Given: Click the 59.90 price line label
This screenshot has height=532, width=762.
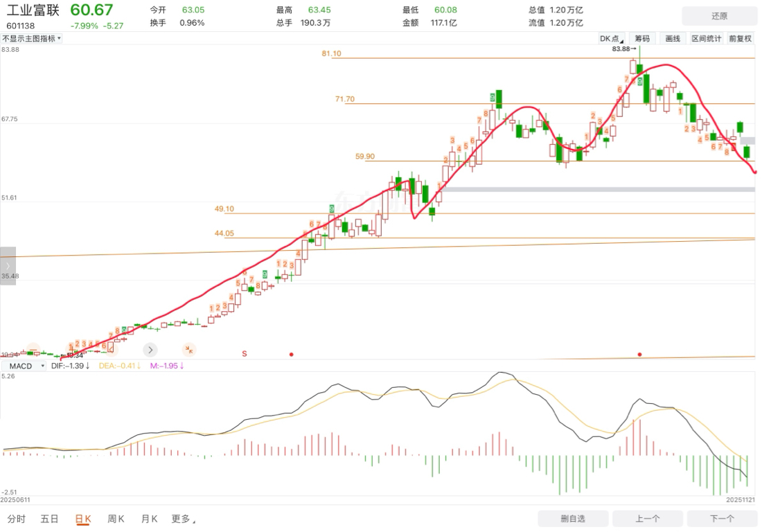Looking at the screenshot, I should click(365, 157).
